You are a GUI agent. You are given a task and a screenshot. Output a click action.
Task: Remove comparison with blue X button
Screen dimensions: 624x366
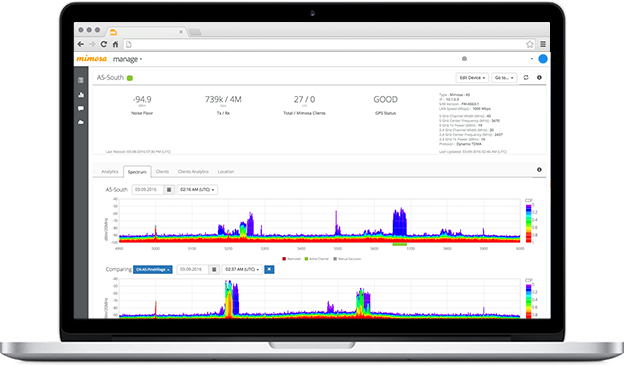point(269,269)
